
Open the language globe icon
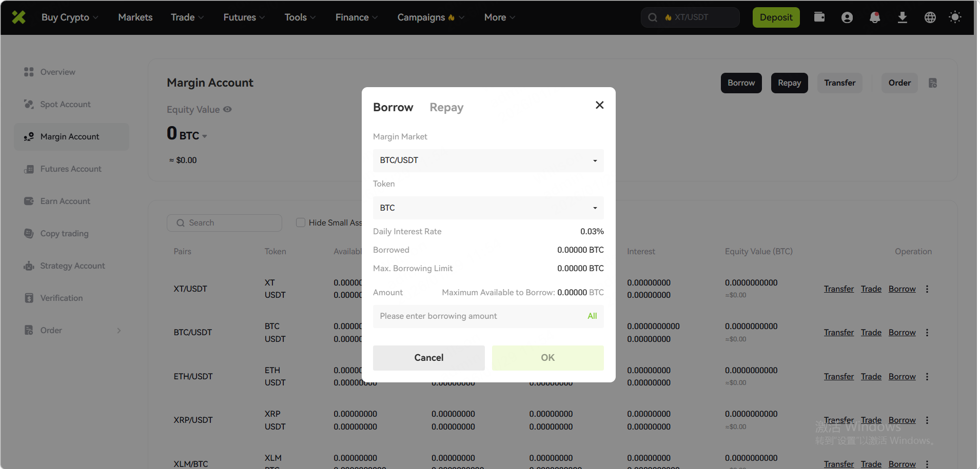[x=930, y=17]
